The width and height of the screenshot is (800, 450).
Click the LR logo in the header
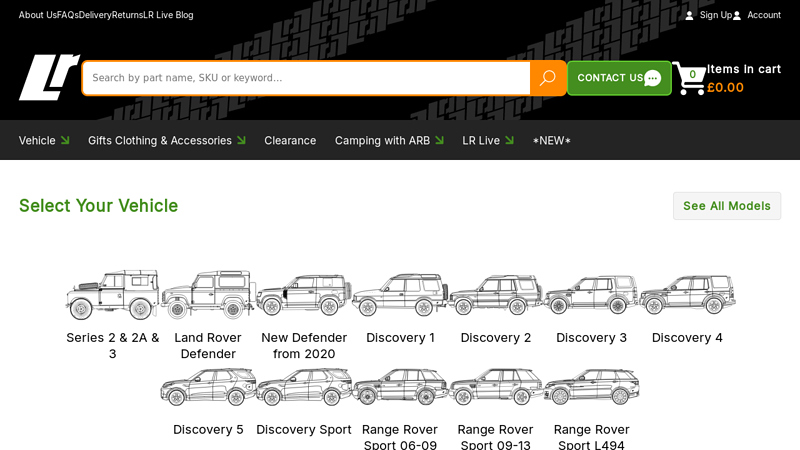(x=49, y=78)
